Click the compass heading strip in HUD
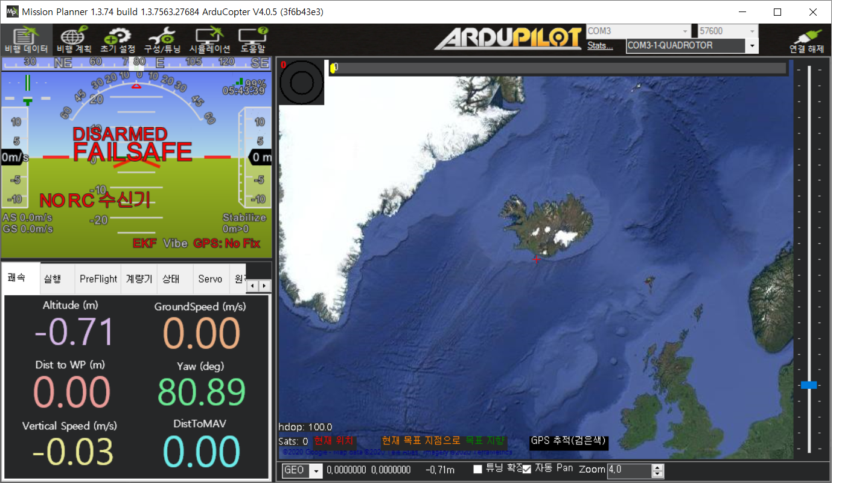The image size is (868, 483). pyautogui.click(x=136, y=63)
